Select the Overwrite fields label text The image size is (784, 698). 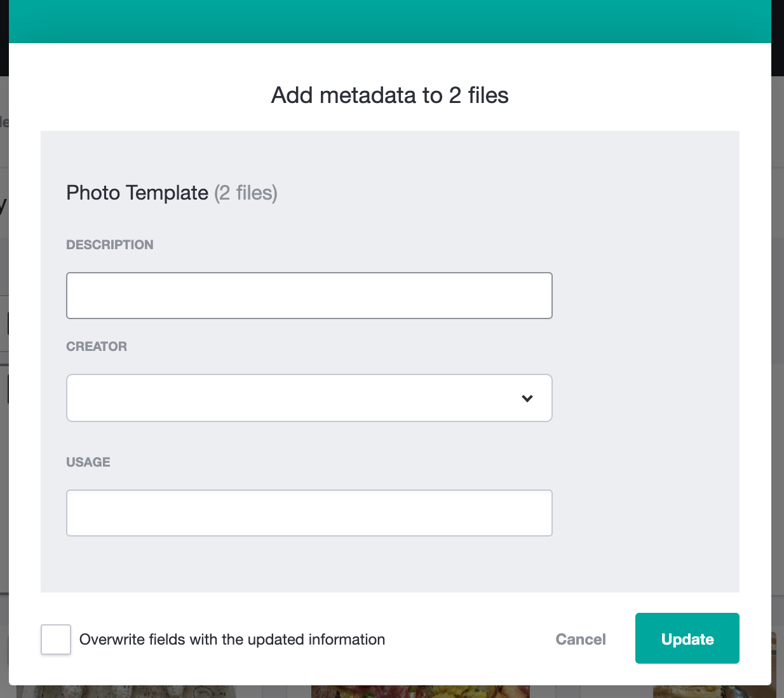233,640
